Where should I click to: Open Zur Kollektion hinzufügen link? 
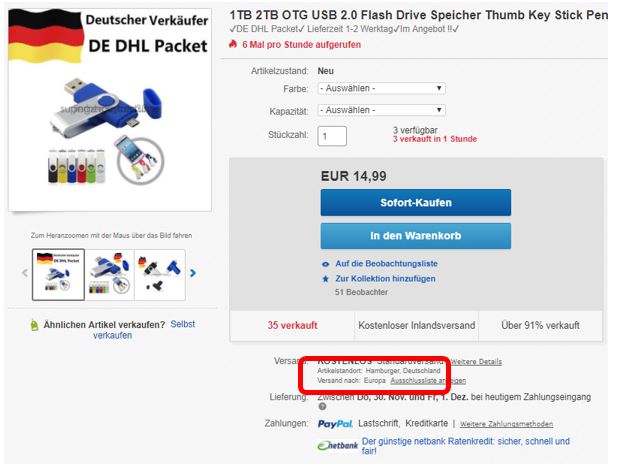(385, 279)
